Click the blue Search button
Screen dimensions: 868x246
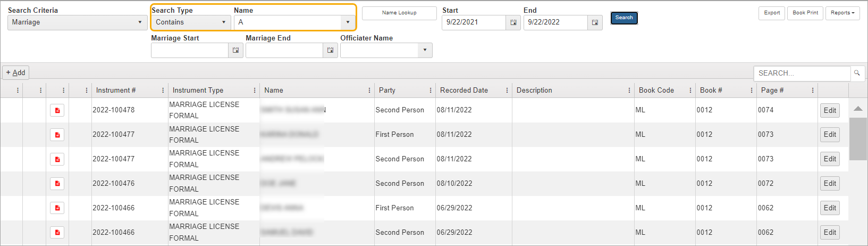(623, 18)
